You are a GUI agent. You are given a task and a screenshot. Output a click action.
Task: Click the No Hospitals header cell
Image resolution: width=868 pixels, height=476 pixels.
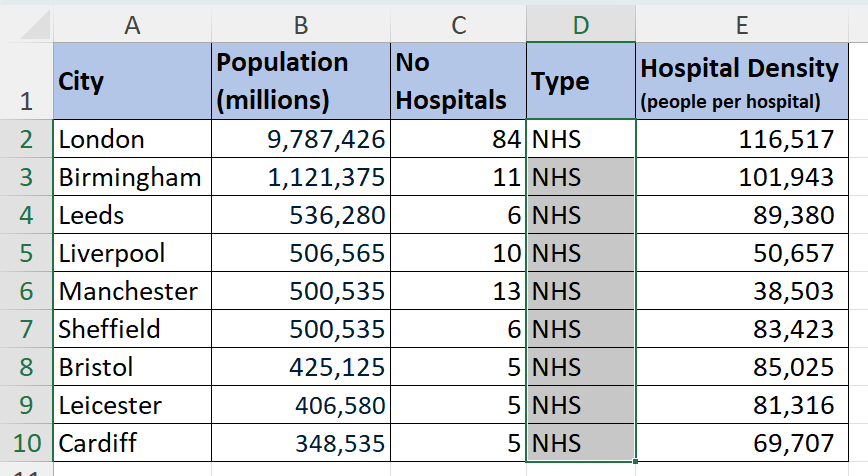click(458, 81)
